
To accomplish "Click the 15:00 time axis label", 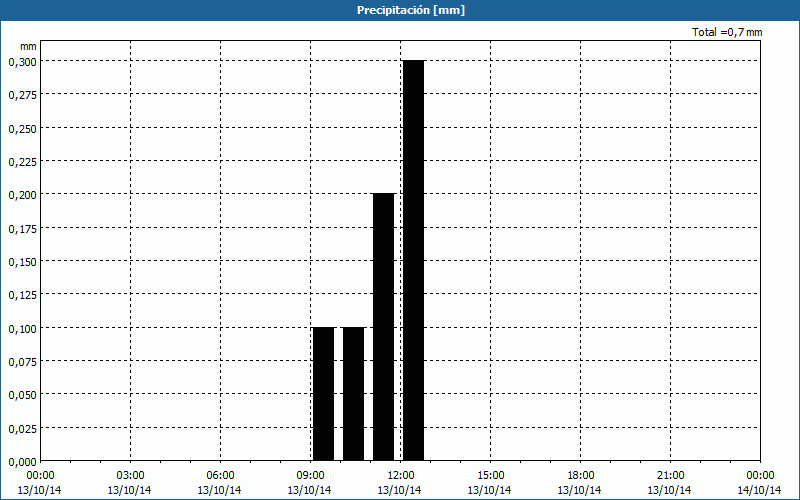I will pos(490,476).
